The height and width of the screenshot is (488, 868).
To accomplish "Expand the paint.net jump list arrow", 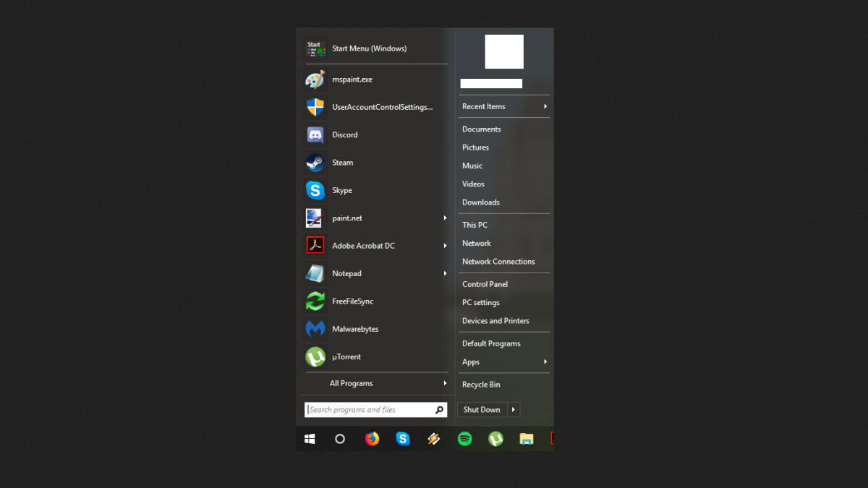I will click(x=446, y=218).
